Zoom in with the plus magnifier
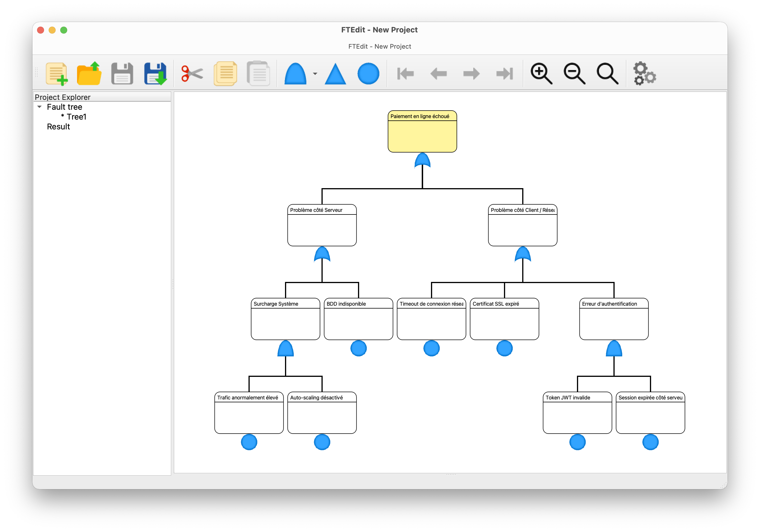The width and height of the screenshot is (760, 532). click(541, 74)
